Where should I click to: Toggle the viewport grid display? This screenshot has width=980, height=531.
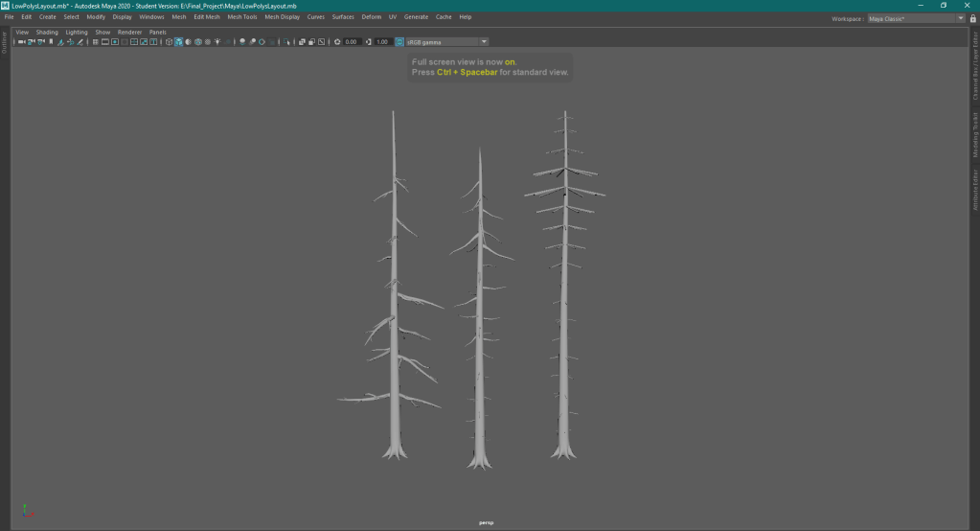95,42
